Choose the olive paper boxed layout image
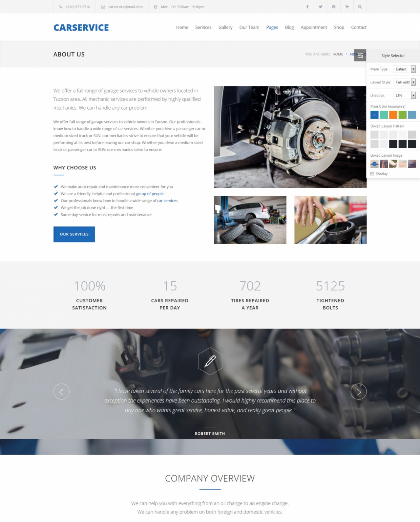The width and height of the screenshot is (420, 522). coord(393,163)
